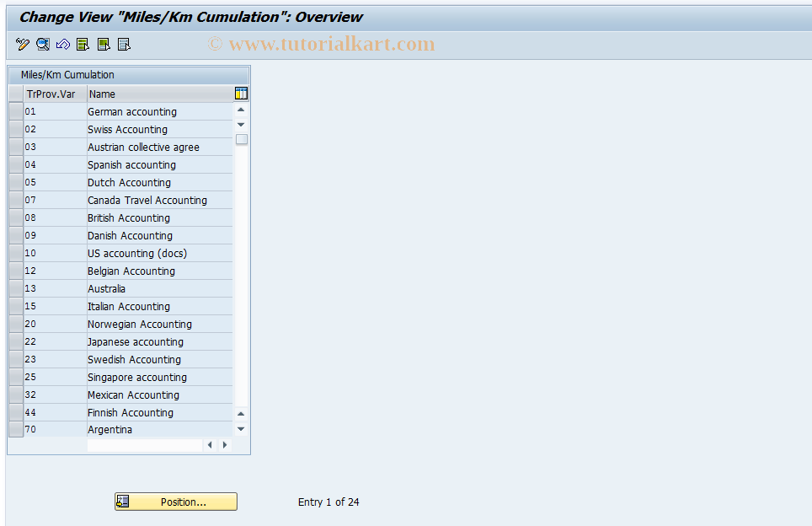
Task: Click the vertical scrollbar thumb
Action: click(241, 139)
